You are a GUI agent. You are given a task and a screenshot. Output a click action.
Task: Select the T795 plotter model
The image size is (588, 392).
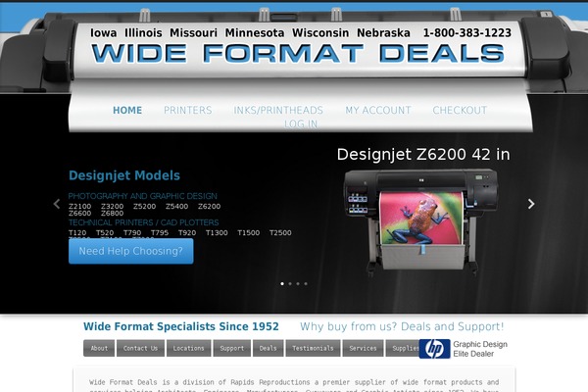click(160, 232)
